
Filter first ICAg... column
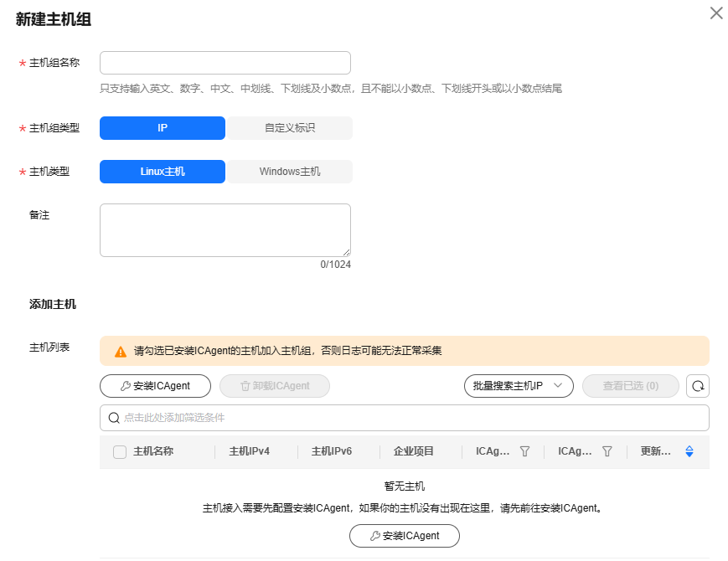point(524,451)
